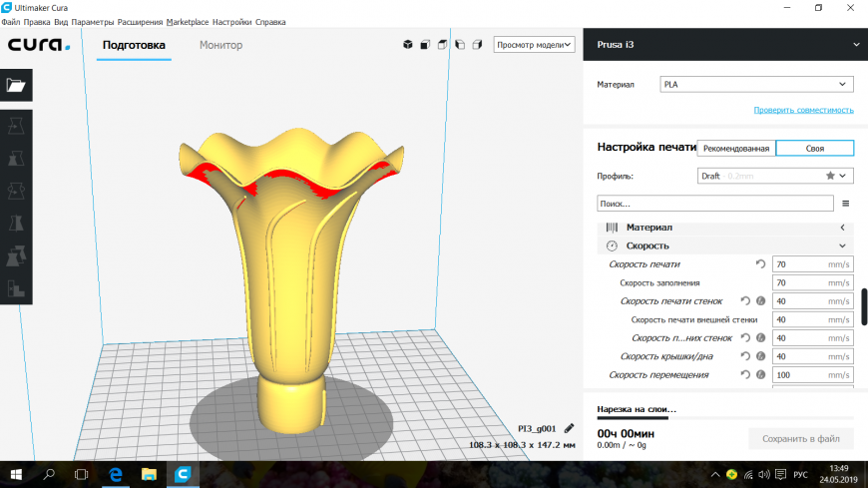
Task: Click the settings Поиск search field
Action: point(714,204)
